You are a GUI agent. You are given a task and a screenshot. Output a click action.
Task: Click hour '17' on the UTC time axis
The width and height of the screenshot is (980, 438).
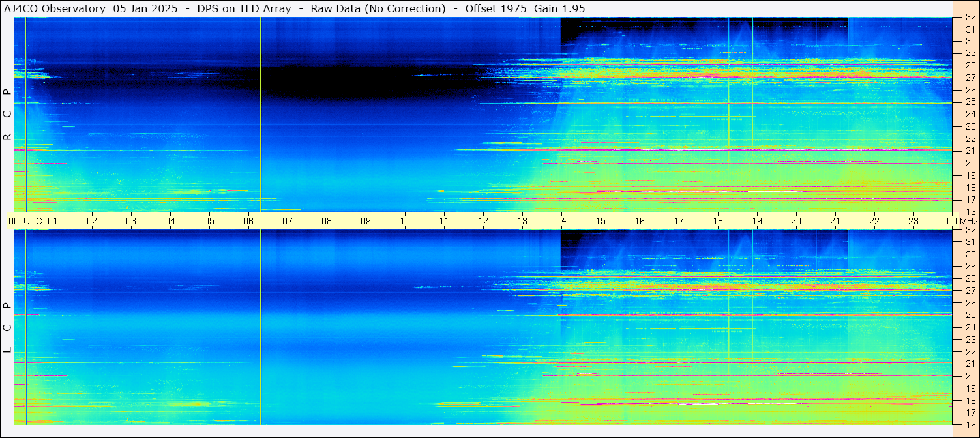click(679, 221)
